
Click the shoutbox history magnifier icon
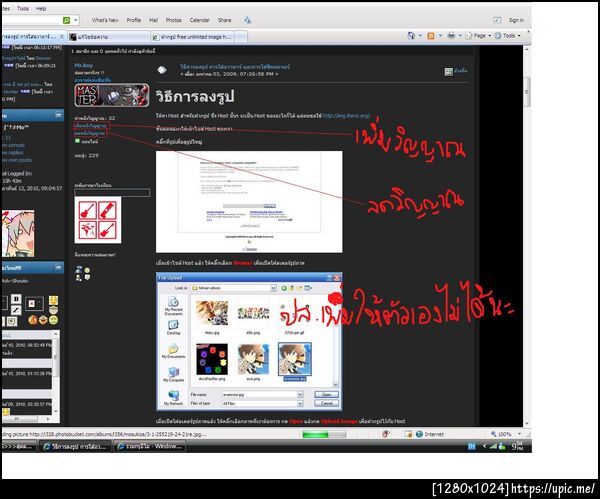pyautogui.click(x=11, y=321)
